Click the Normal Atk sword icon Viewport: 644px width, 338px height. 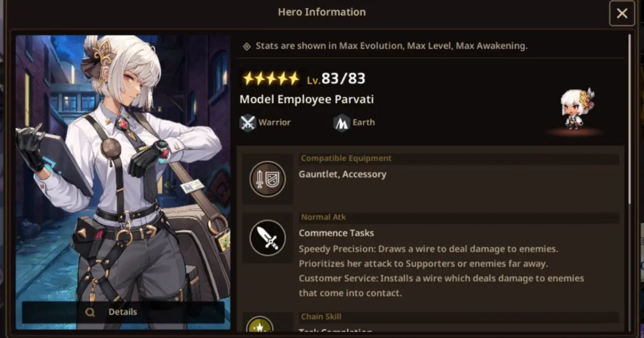tap(267, 238)
